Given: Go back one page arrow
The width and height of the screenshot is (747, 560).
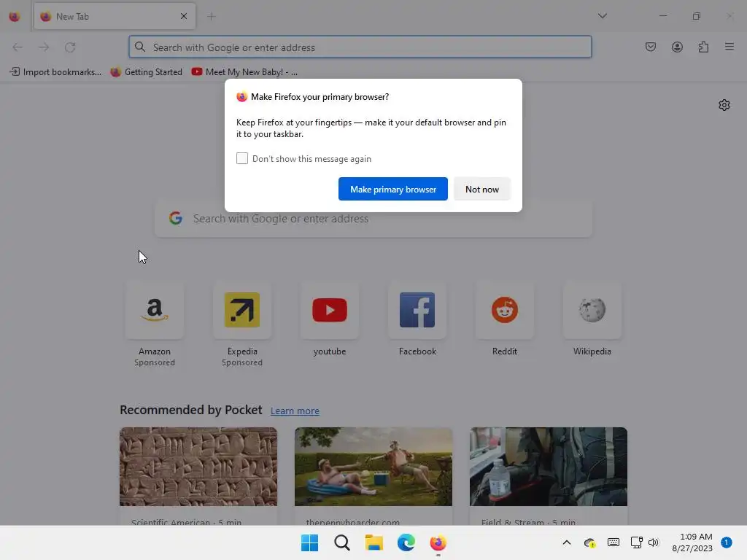Looking at the screenshot, I should click(x=18, y=47).
